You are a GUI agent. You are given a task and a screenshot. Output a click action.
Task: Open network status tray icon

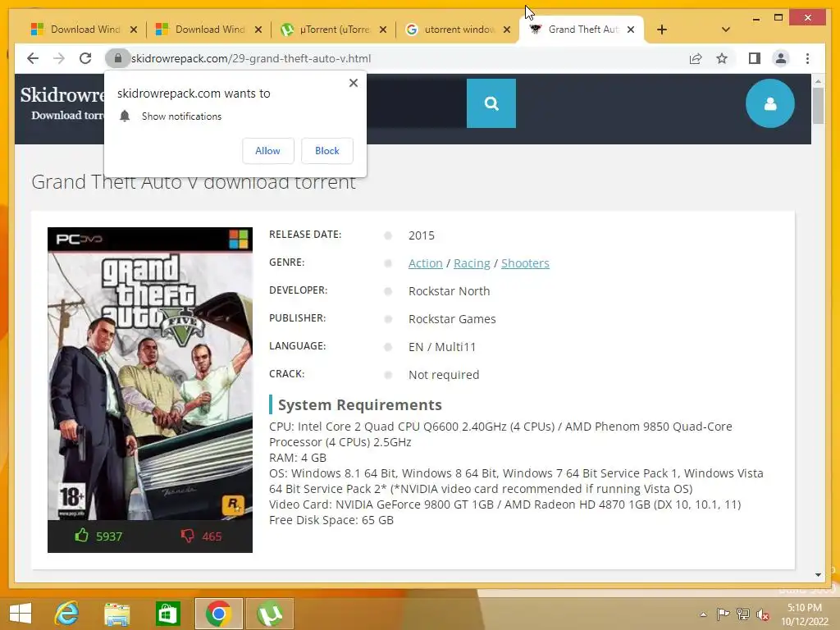click(743, 614)
